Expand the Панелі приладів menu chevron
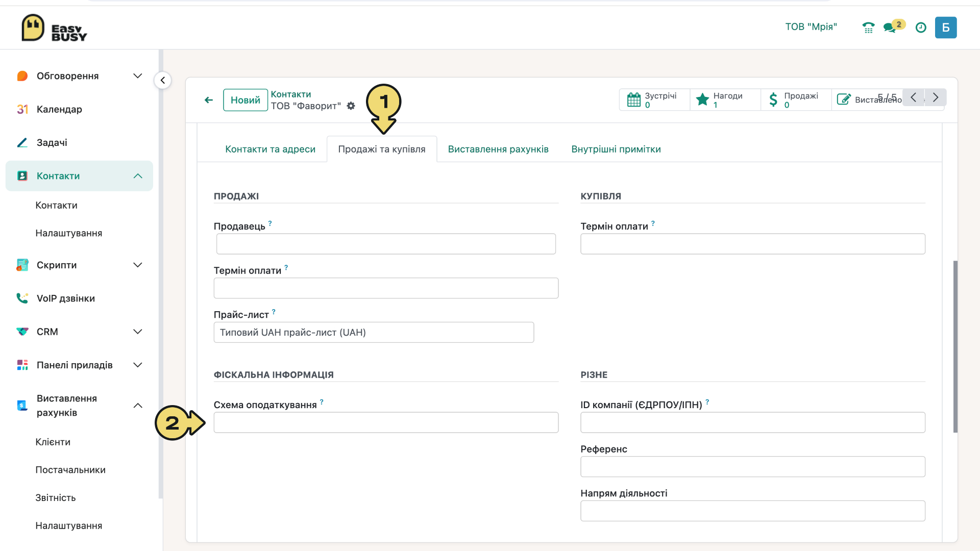Viewport: 980px width, 551px height. pyautogui.click(x=138, y=365)
